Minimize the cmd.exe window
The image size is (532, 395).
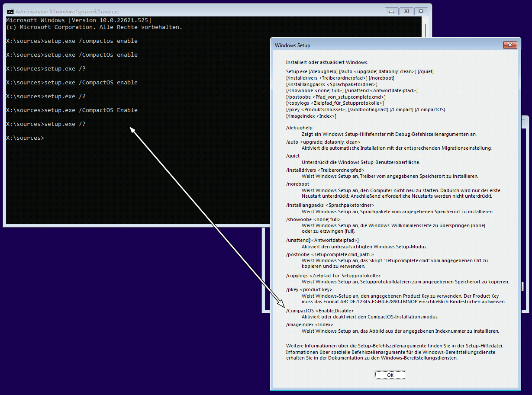pyautogui.click(x=393, y=11)
